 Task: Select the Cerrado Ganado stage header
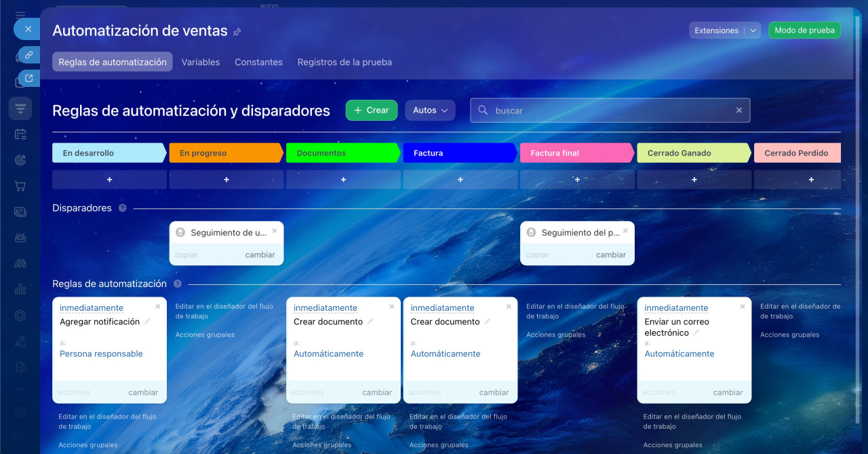[694, 153]
